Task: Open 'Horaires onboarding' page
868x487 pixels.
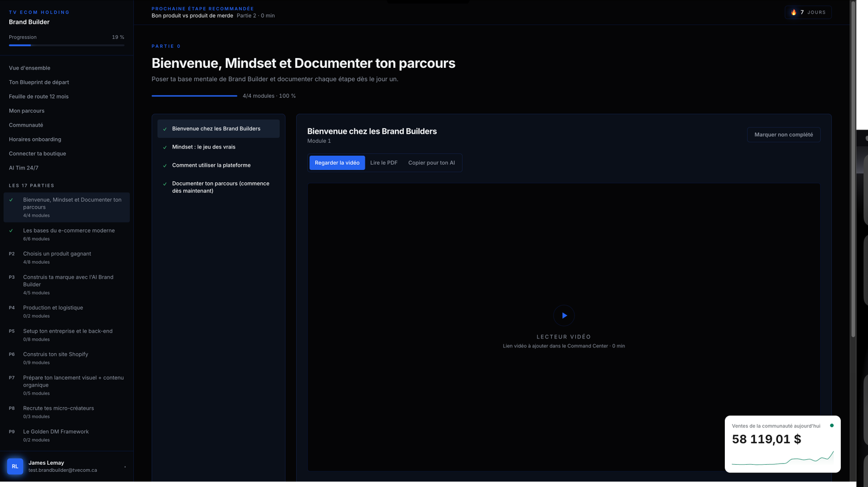Action: [35, 139]
